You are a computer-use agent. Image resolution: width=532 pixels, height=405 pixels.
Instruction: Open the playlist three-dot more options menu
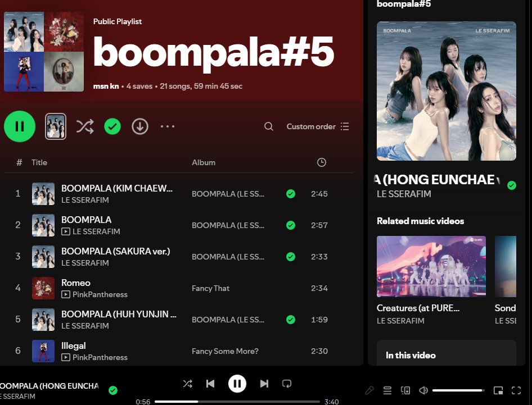click(167, 126)
